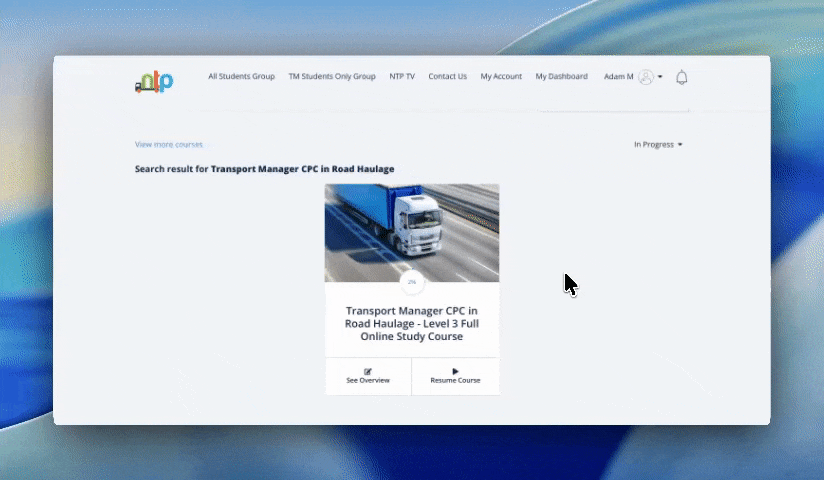Click the View more courses link
The width and height of the screenshot is (824, 480).
coord(168,145)
